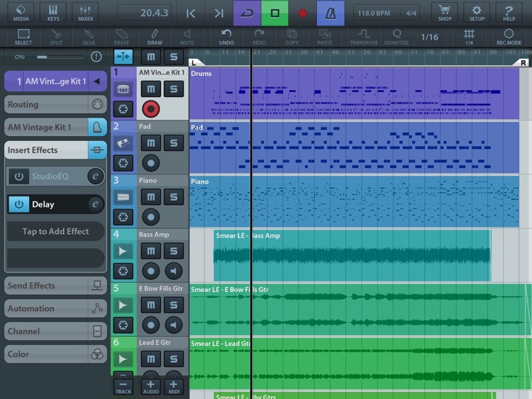
Task: Choose the Split tool
Action: coord(56,37)
